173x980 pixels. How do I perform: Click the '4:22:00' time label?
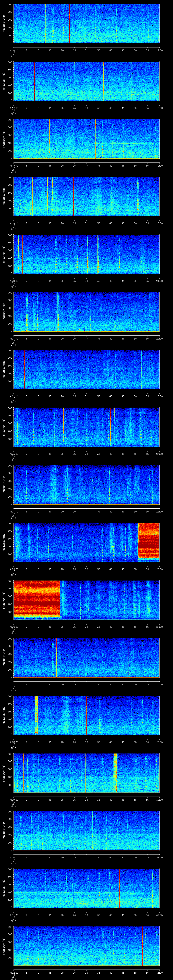[x=14, y=396]
